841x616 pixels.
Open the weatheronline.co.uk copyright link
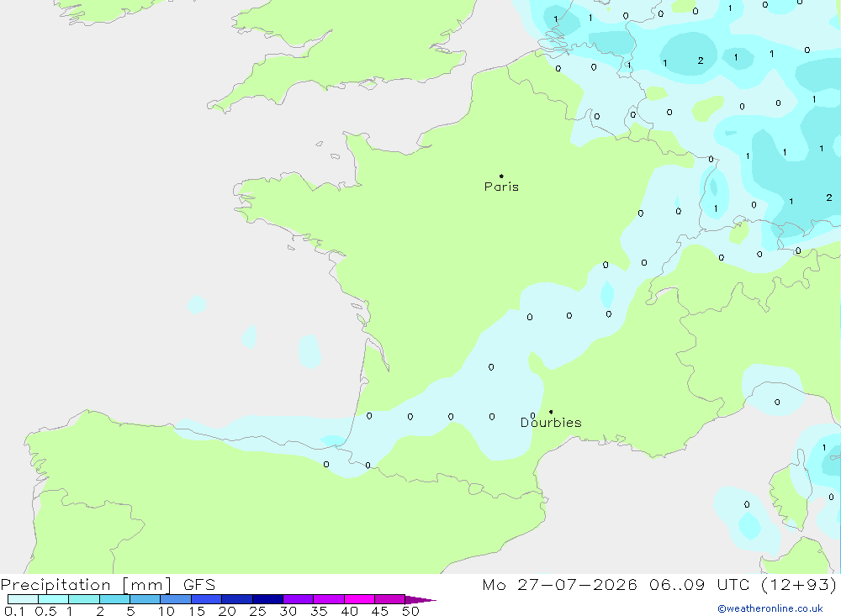pyautogui.click(x=770, y=608)
